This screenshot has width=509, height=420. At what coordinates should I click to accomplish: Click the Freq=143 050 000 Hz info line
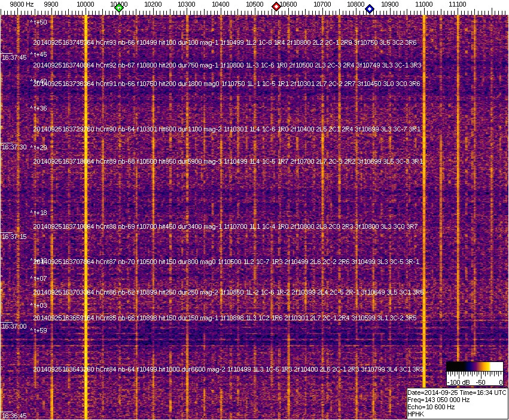pyautogui.click(x=439, y=400)
